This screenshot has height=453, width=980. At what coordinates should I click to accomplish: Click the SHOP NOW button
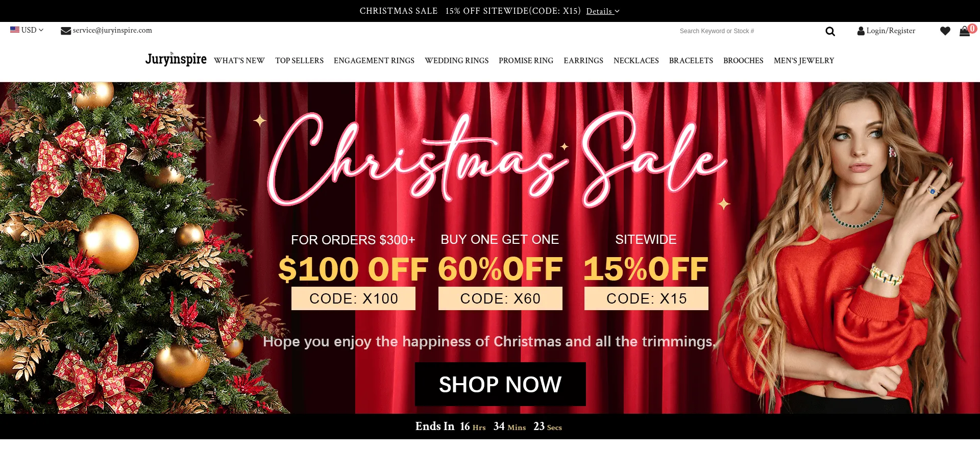(500, 384)
